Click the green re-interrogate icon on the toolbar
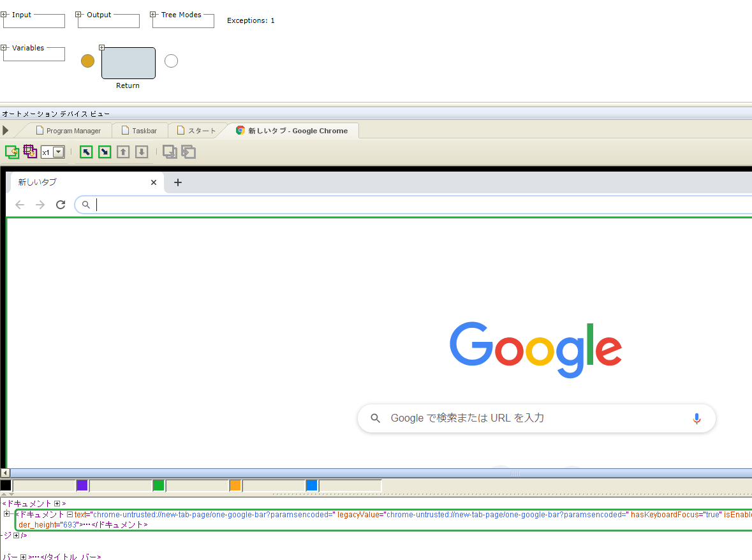The height and width of the screenshot is (560, 752). (x=11, y=152)
